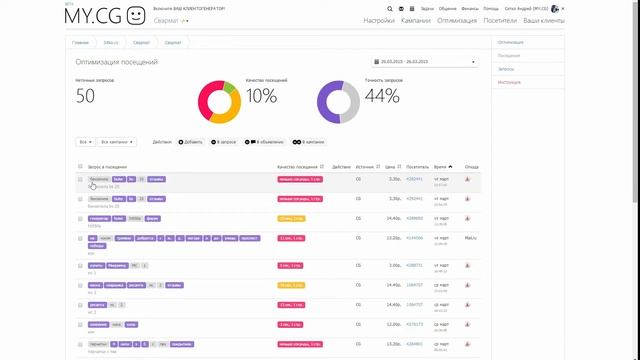Open the Все filter dropdown
The width and height of the screenshot is (640, 360).
click(x=85, y=142)
